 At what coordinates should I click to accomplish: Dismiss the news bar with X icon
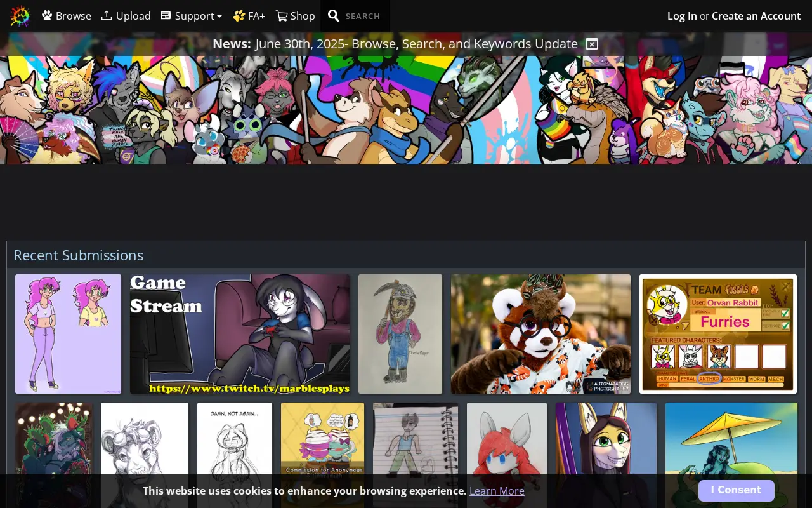click(591, 44)
